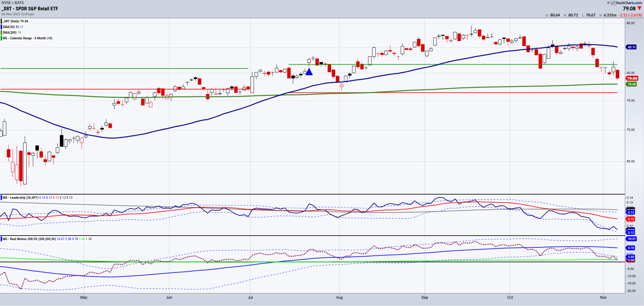
Task: Click the red down-arrow price indicator
Action: point(639,8)
